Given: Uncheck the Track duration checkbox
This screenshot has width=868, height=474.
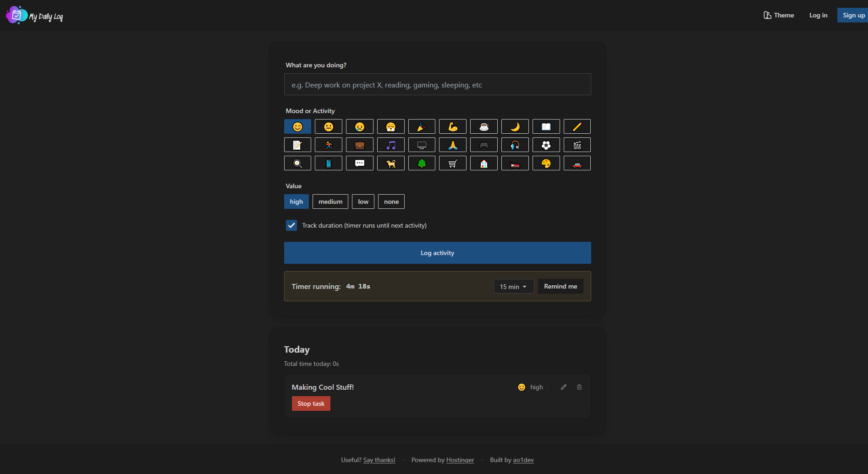Looking at the screenshot, I should pos(291,225).
